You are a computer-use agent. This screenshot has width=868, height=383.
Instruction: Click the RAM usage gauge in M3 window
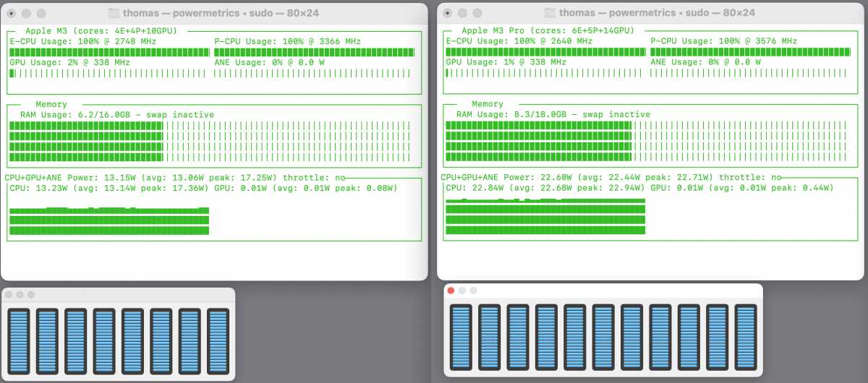[210, 141]
